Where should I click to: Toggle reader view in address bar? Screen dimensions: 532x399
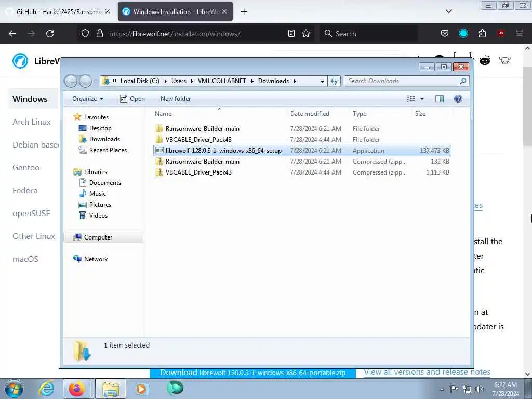click(x=291, y=33)
